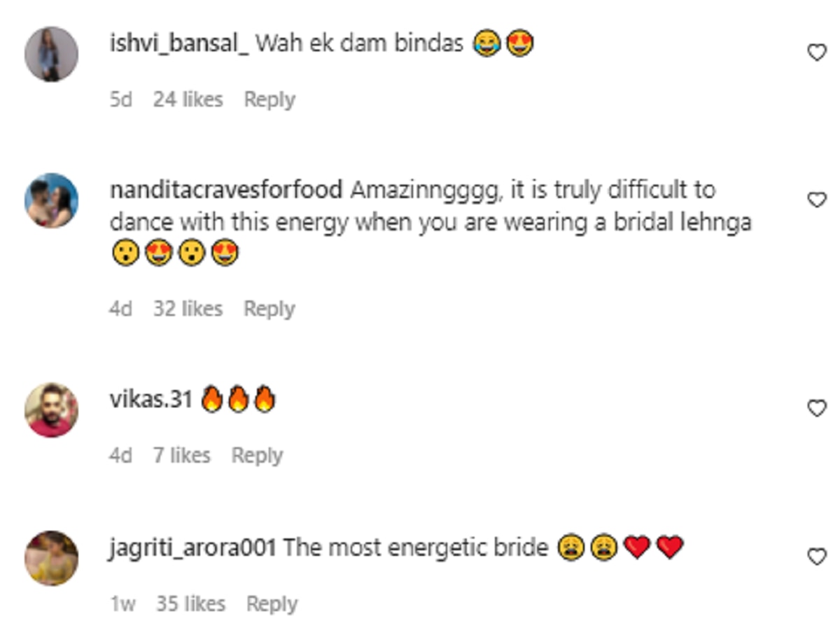
Task: View the 32 likes list
Action: (x=188, y=309)
